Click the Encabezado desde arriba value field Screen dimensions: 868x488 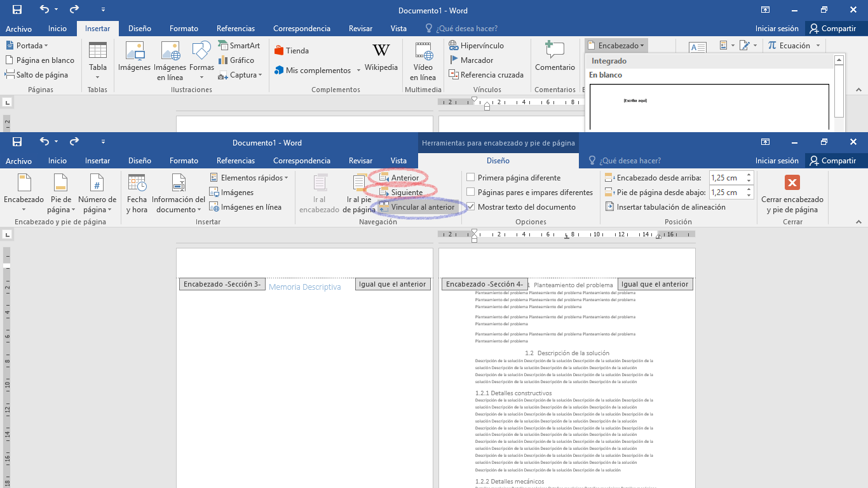tap(726, 178)
